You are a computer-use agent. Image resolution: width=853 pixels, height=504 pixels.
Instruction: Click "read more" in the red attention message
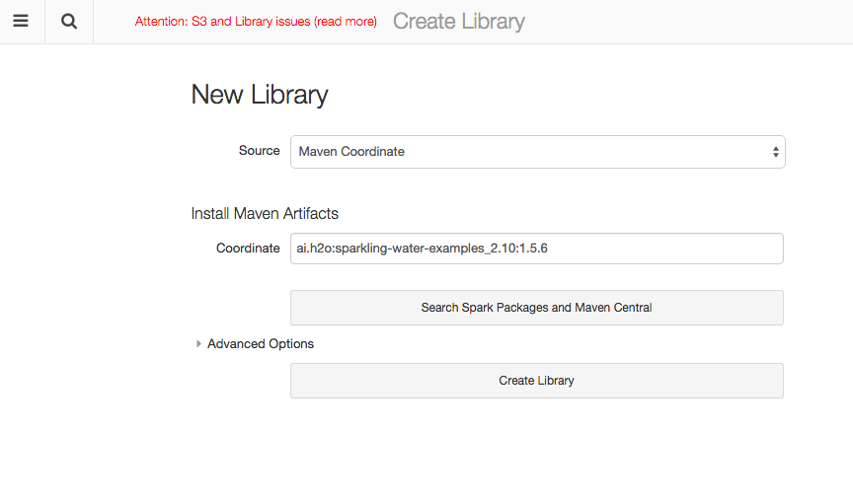345,22
